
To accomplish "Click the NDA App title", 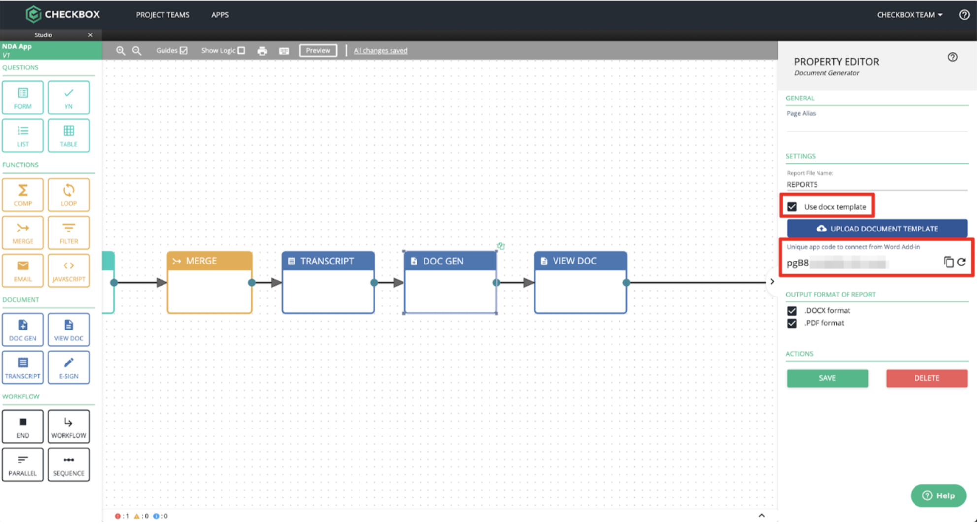I will 17,46.
